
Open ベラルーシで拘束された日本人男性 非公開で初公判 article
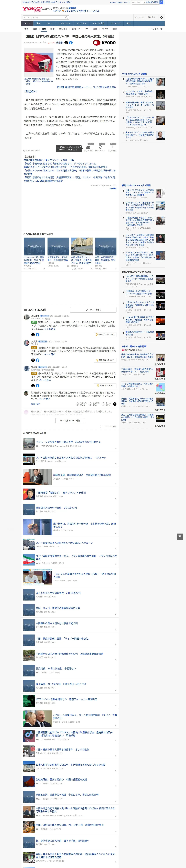(x=68, y=442)
